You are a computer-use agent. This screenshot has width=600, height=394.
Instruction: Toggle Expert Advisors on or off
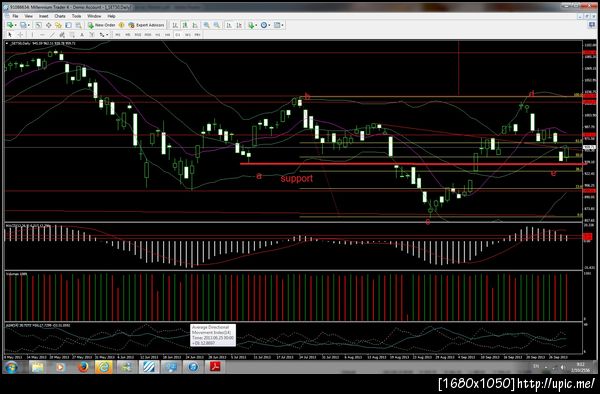(x=146, y=25)
